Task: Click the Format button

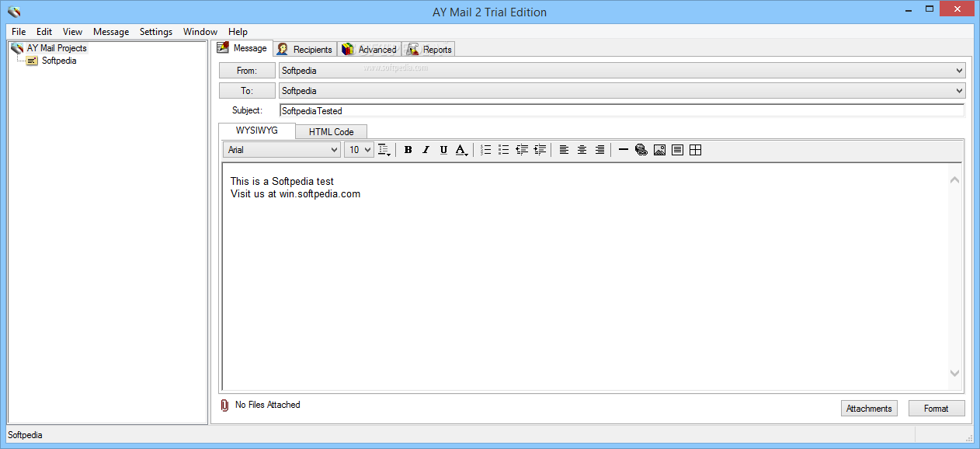Action: pos(937,409)
